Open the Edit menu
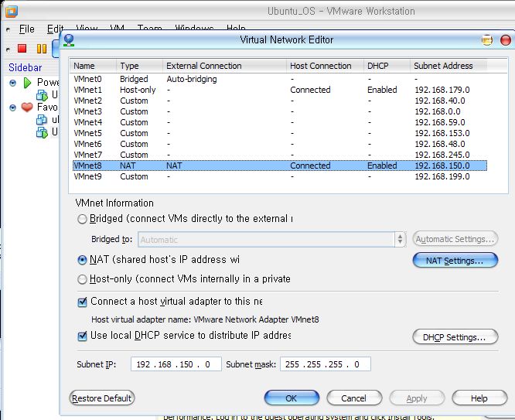 click(54, 29)
